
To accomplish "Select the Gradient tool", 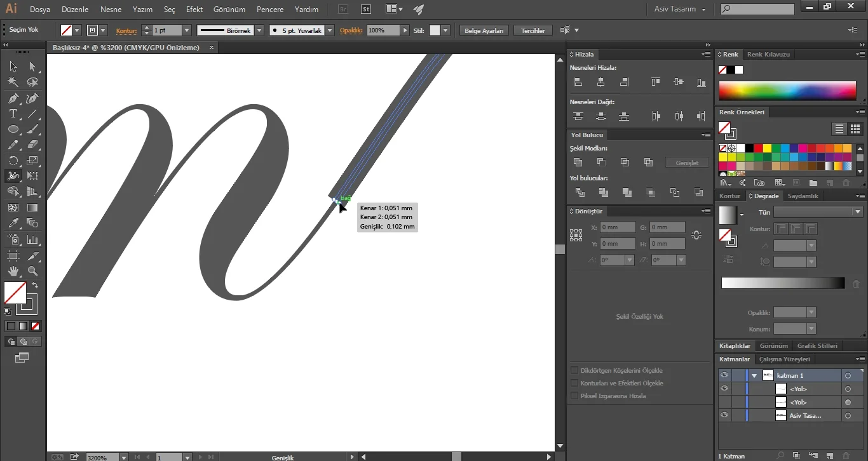I will (x=32, y=208).
